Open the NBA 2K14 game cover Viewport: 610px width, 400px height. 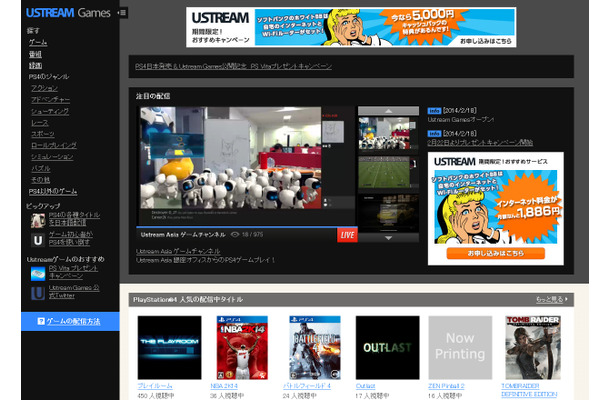[x=242, y=347]
